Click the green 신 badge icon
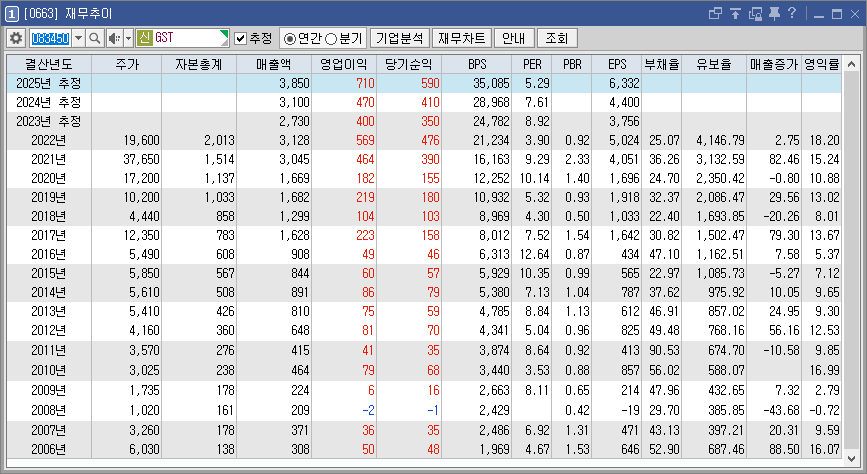 tap(144, 38)
